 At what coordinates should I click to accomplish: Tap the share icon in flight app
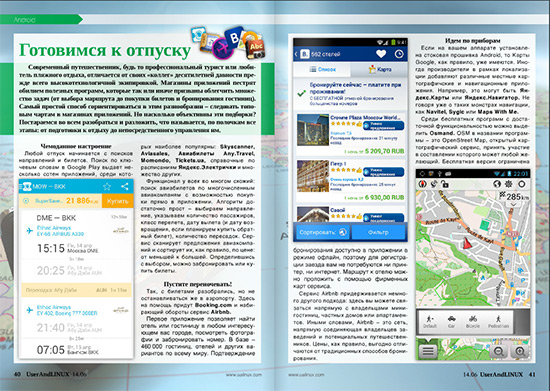(x=125, y=187)
